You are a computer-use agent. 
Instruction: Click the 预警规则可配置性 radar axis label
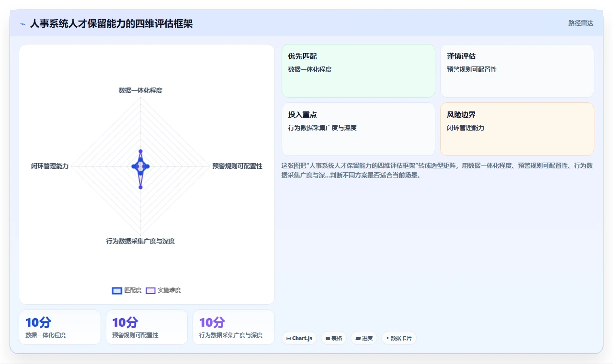(x=238, y=166)
